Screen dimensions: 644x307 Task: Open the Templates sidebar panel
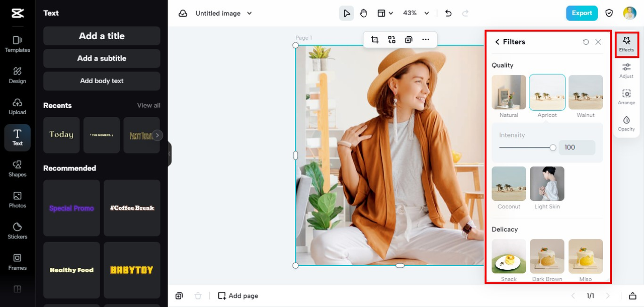click(18, 44)
